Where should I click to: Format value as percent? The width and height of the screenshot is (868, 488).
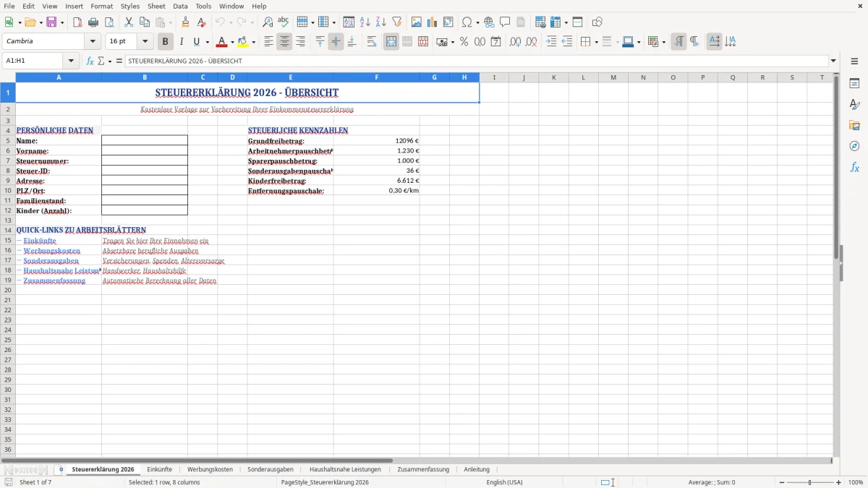point(463,41)
